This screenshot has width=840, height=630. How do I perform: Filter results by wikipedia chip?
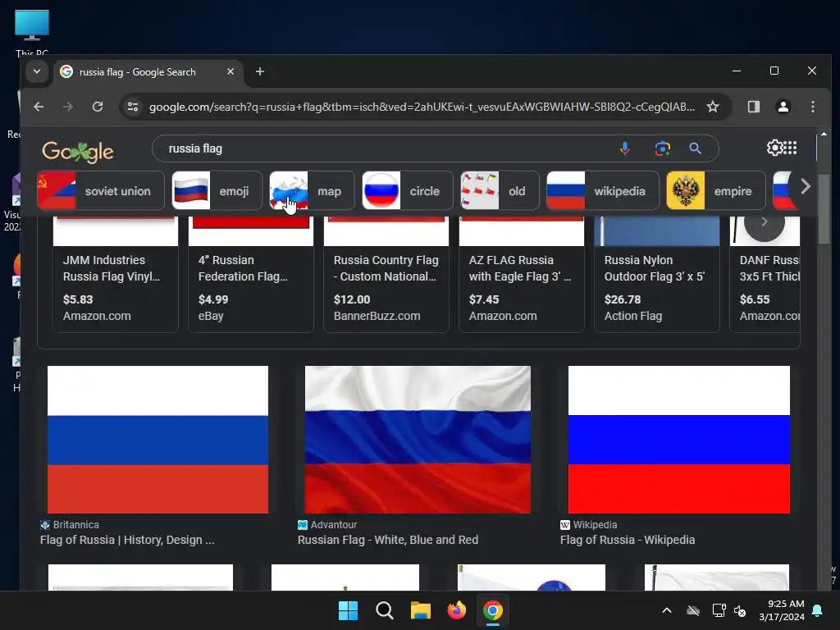pyautogui.click(x=603, y=190)
